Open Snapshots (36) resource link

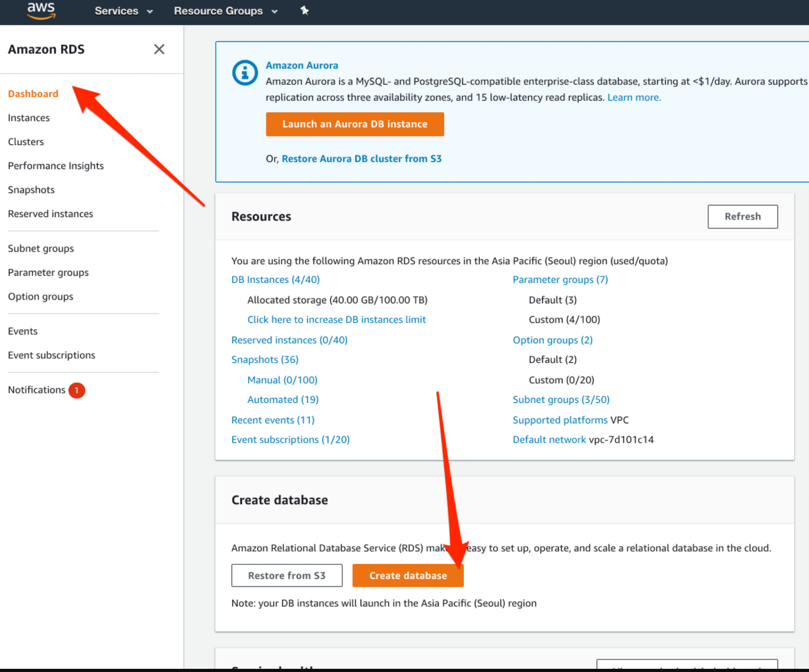coord(265,360)
